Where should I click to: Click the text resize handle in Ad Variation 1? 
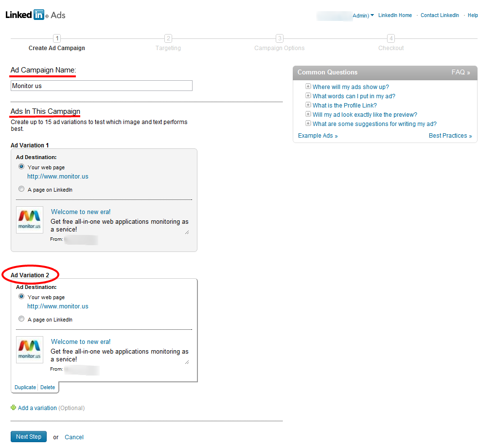point(187,233)
